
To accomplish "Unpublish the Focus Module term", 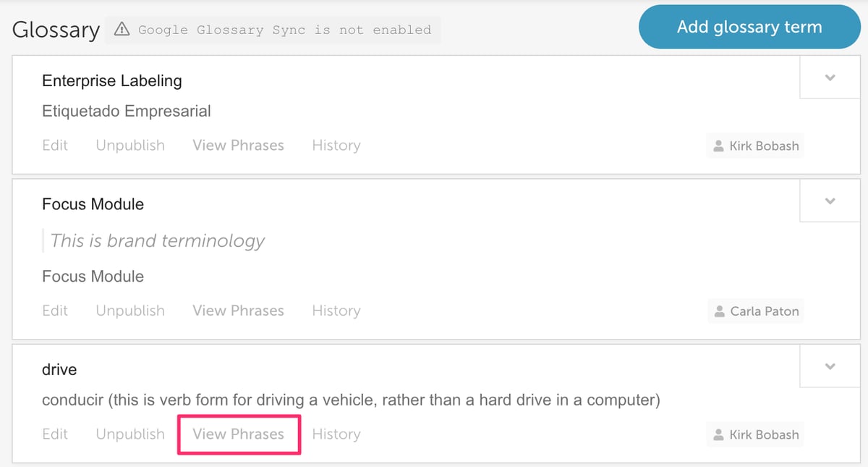I will coord(130,311).
